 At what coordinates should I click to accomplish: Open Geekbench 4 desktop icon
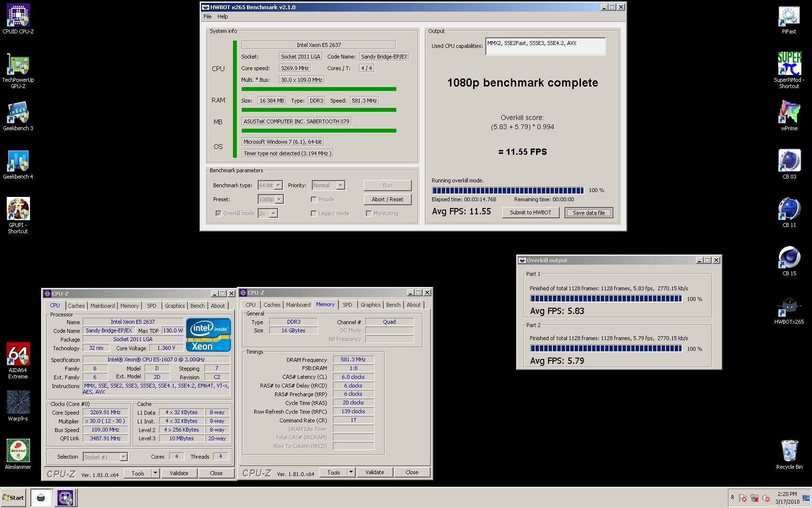pos(18,164)
